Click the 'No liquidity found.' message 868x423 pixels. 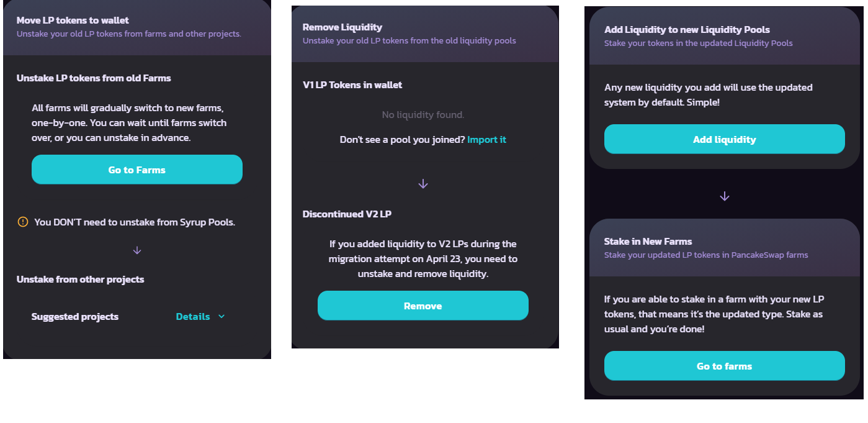pyautogui.click(x=423, y=115)
